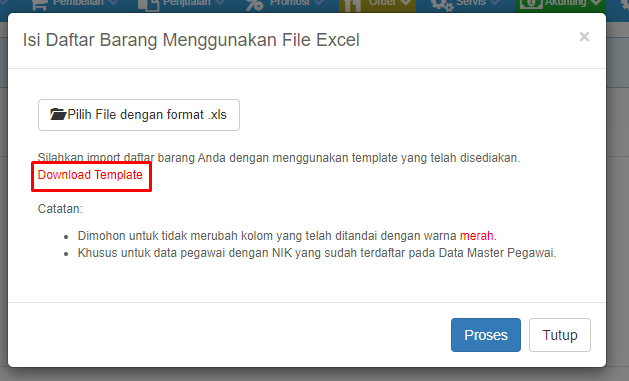Screen dimensions: 629x381
Task: Click the sentence 'Silahkan import daftar barang Anda'
Action: [279, 158]
